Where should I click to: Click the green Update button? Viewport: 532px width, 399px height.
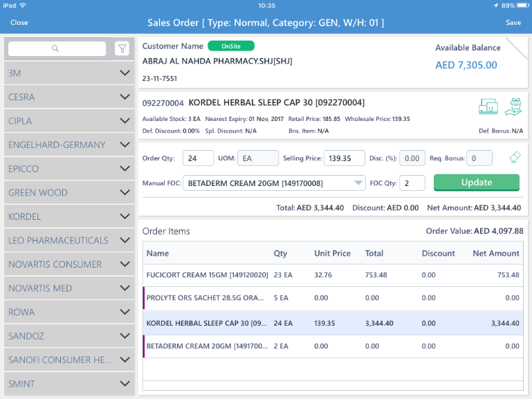(x=477, y=183)
